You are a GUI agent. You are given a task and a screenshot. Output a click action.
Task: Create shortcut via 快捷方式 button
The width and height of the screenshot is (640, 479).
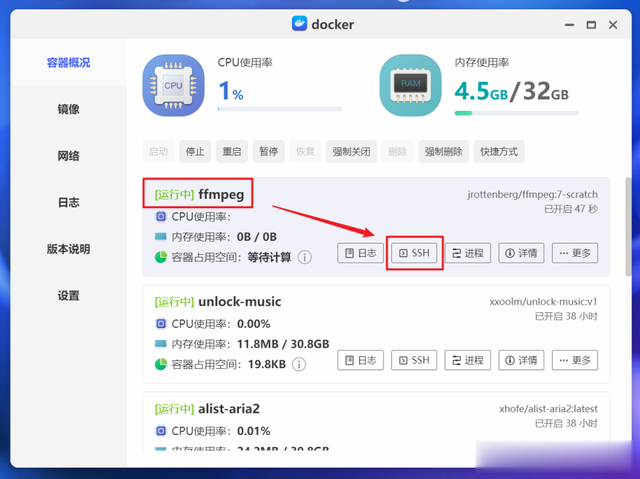pyautogui.click(x=499, y=151)
